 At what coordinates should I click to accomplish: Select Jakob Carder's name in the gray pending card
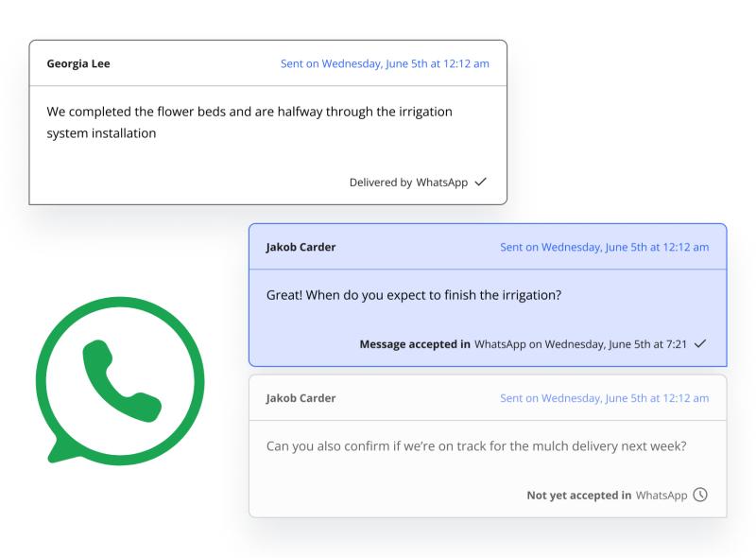point(301,398)
